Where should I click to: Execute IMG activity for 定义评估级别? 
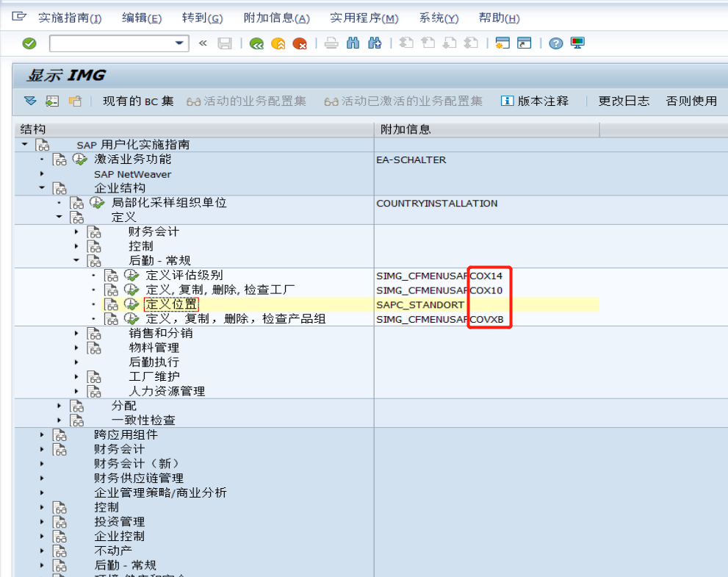[x=131, y=276]
